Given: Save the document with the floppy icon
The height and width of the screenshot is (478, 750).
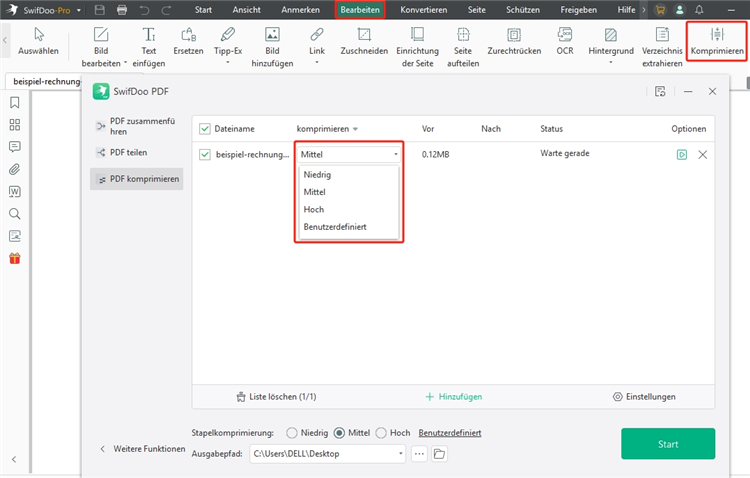Looking at the screenshot, I should click(99, 10).
